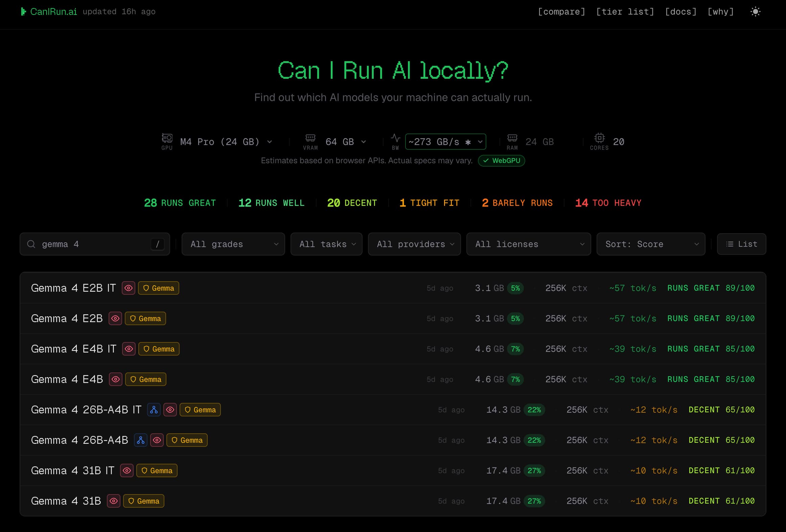Click '17.4 GB' on Gemma 4 31B IT row
The image size is (786, 532).
(503, 470)
